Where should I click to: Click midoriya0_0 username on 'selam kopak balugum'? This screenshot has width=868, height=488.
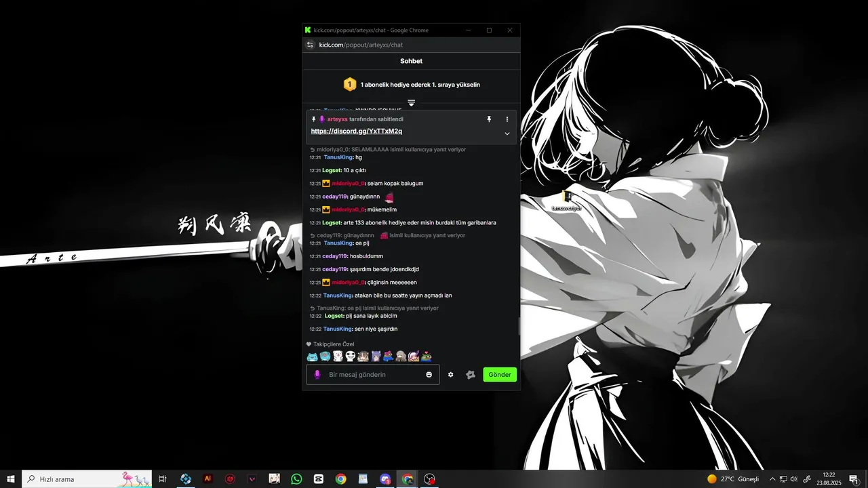pos(348,184)
